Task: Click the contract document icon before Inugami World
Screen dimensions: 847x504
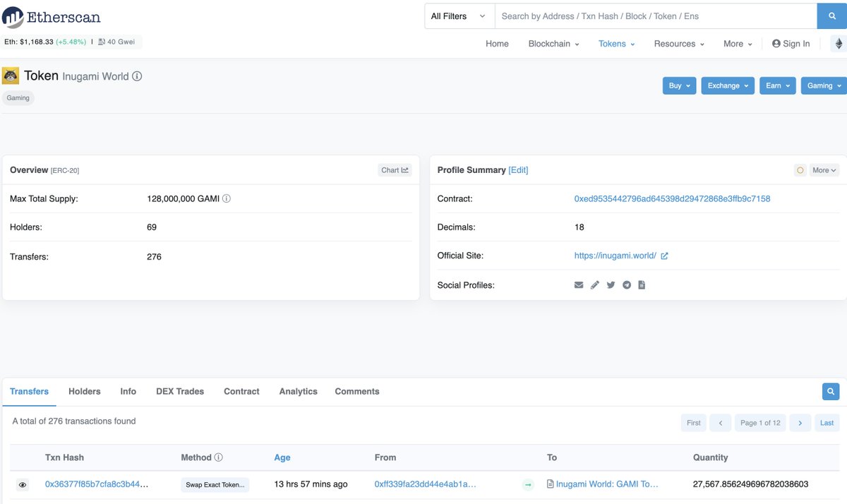Action: tap(551, 484)
